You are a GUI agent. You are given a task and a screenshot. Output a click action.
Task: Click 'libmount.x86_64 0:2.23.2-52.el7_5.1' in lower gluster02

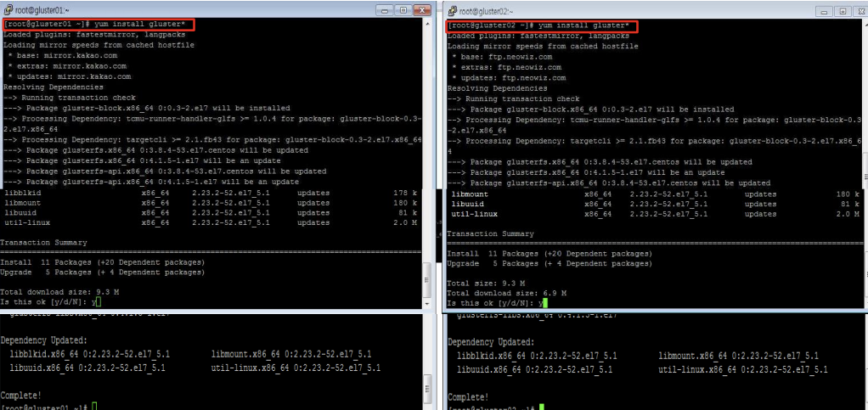pos(738,356)
